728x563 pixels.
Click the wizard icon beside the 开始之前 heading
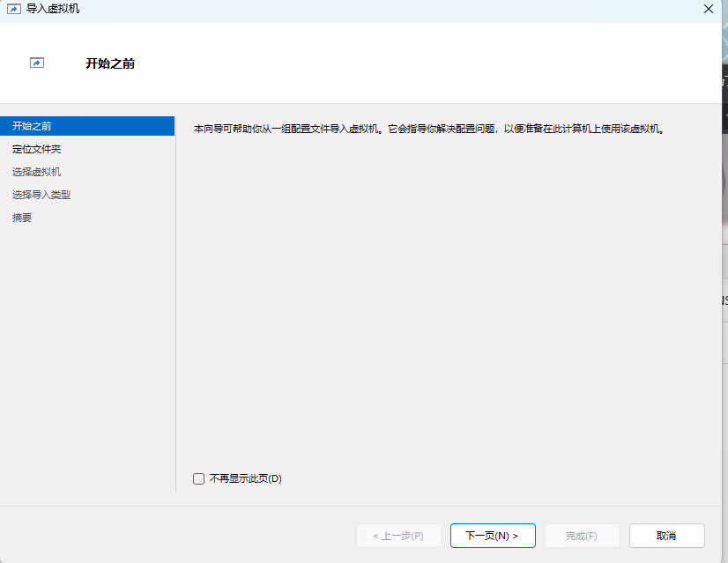click(x=37, y=63)
